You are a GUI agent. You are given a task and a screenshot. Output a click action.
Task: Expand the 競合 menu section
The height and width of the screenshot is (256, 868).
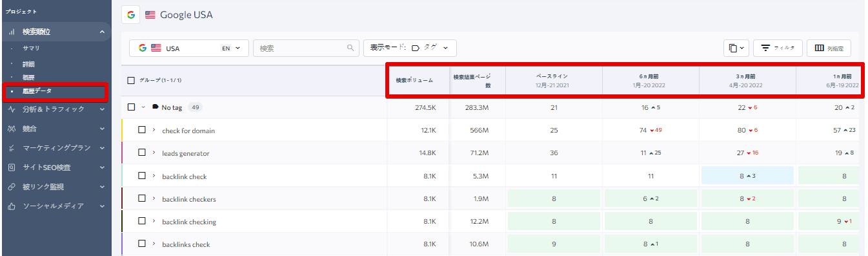pos(102,129)
